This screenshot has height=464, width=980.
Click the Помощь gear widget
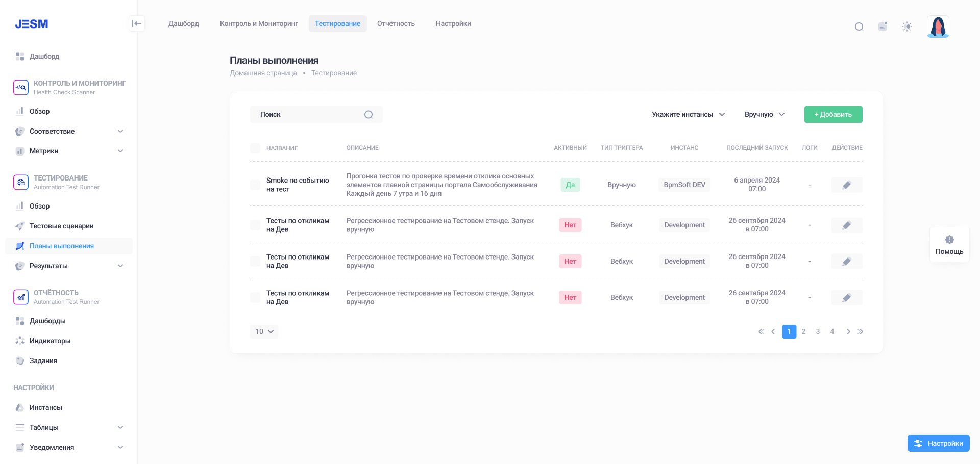[x=949, y=245]
